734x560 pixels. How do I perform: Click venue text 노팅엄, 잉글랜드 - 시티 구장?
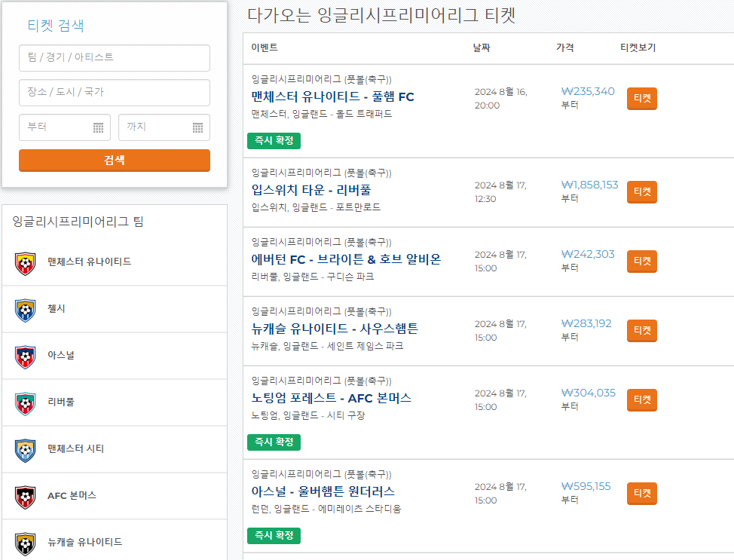pyautogui.click(x=308, y=415)
